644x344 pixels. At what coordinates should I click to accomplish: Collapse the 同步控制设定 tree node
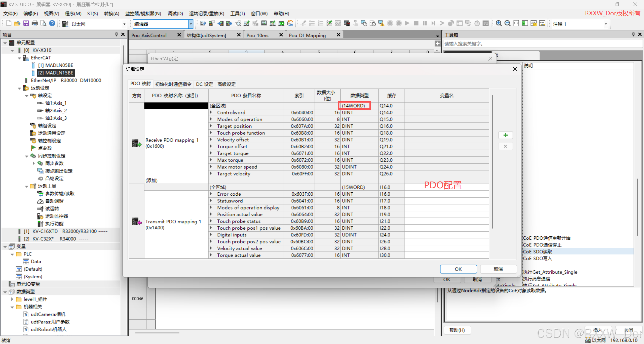point(27,156)
